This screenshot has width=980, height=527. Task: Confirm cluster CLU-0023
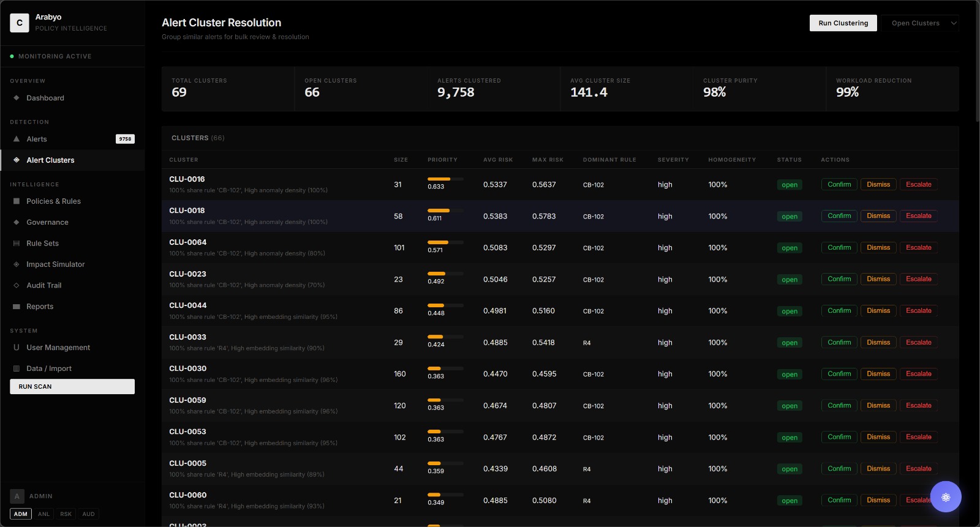click(x=839, y=279)
